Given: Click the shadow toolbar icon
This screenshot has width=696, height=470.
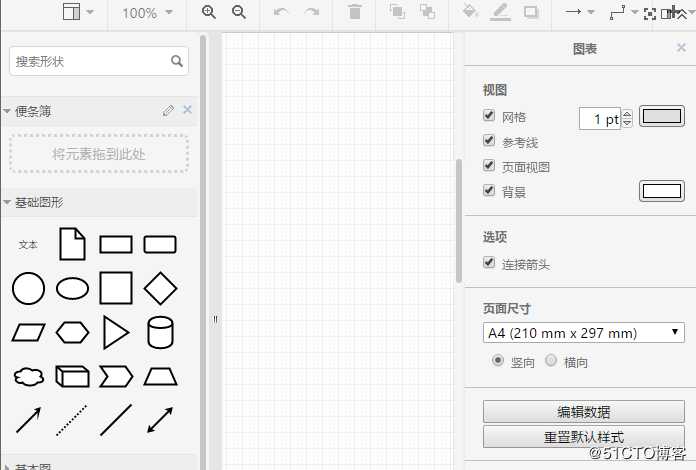Looking at the screenshot, I should (x=531, y=12).
